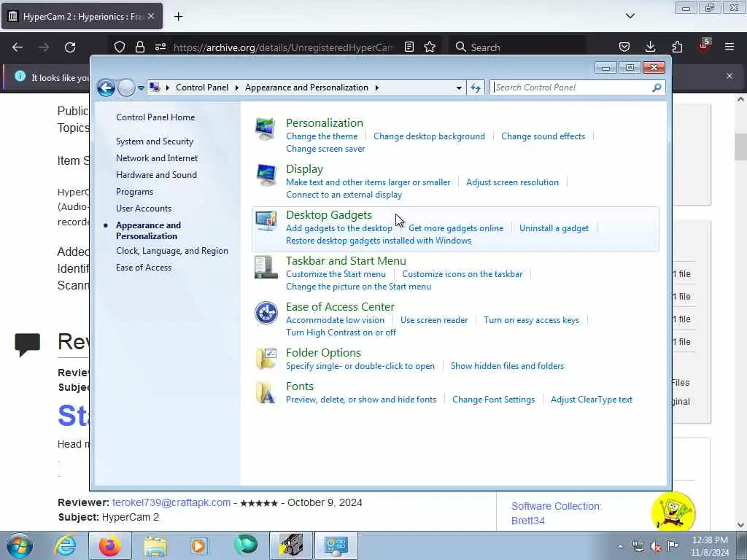
Task: Go back in Control Panel navigation
Action: (107, 87)
